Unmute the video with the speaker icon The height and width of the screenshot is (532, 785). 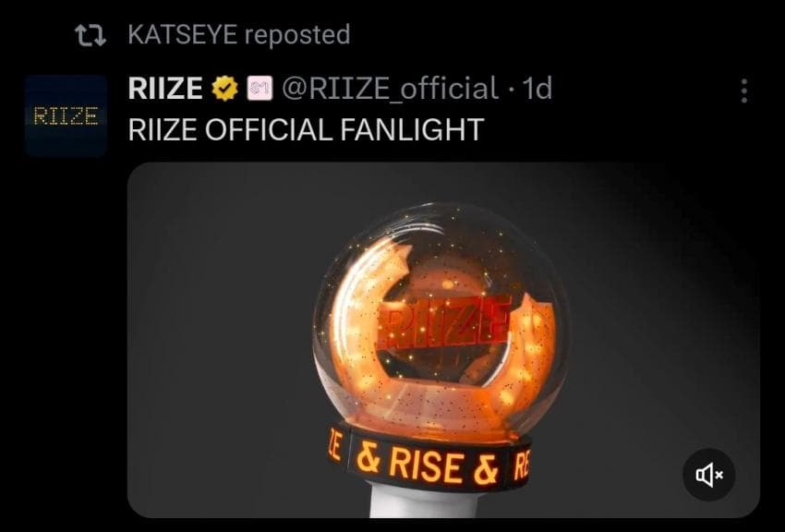tap(709, 475)
